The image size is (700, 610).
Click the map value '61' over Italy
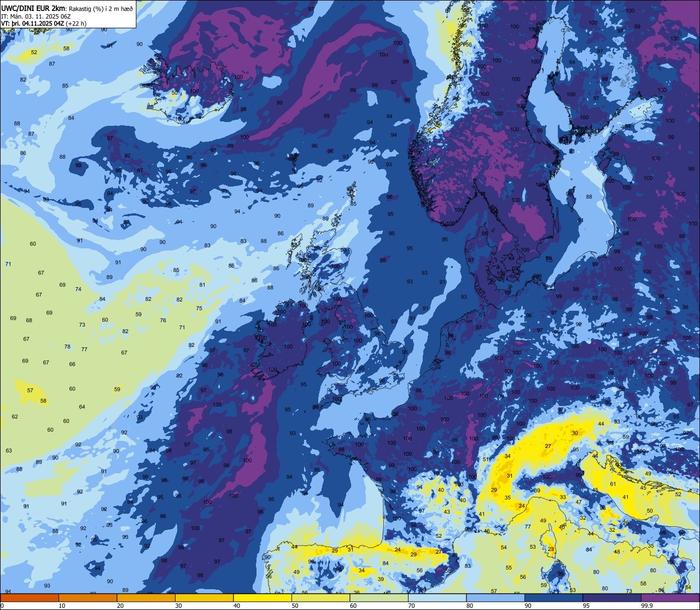pyautogui.click(x=613, y=484)
